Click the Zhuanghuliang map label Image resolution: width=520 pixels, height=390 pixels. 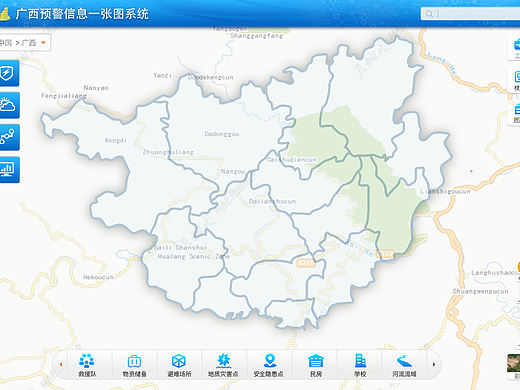(x=168, y=152)
